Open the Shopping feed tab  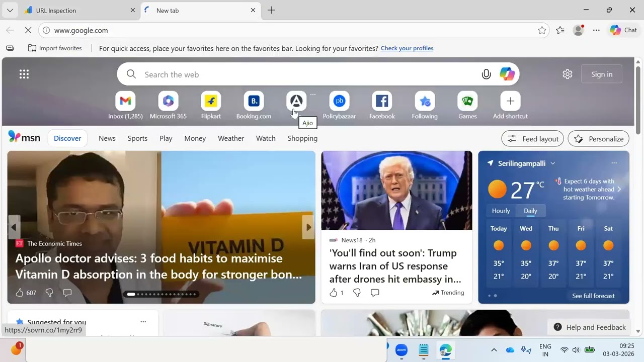click(x=302, y=138)
